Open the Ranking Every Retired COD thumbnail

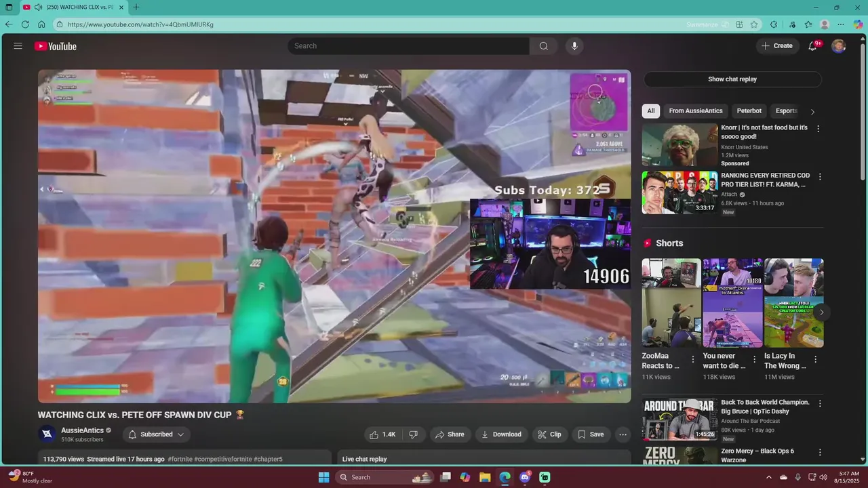click(679, 192)
